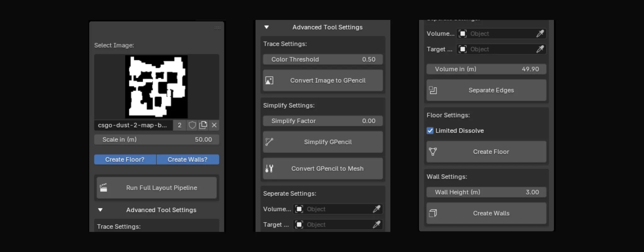The height and width of the screenshot is (252, 644).
Task: Adjust the Color Threshold slider
Action: click(x=323, y=60)
